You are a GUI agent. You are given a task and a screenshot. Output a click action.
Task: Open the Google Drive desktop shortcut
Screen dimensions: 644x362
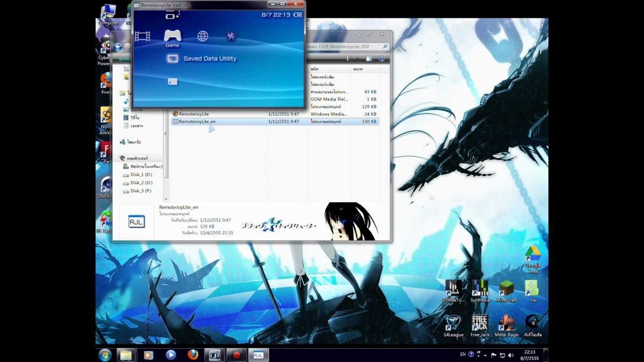[x=533, y=258]
